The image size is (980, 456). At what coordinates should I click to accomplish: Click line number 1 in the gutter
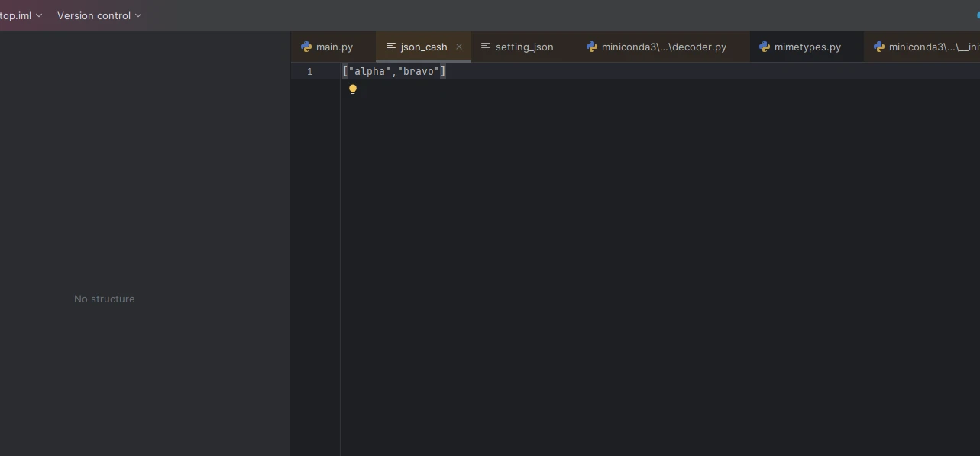(310, 72)
